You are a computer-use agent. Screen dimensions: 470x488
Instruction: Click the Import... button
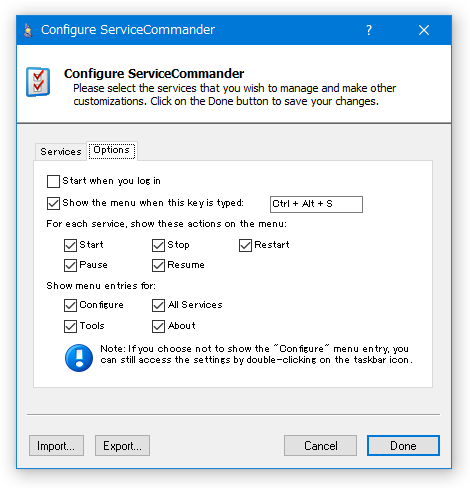point(56,445)
